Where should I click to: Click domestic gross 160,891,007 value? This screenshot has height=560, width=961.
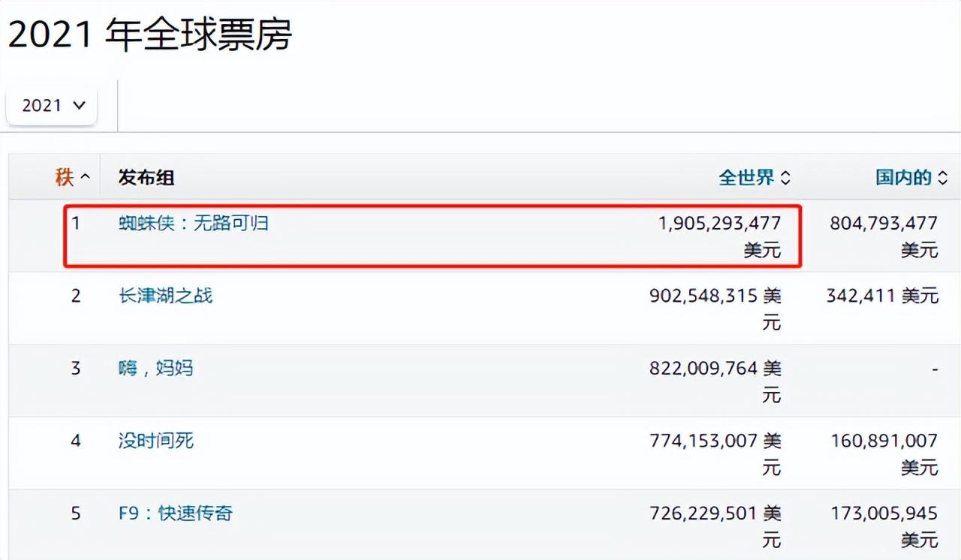point(884,441)
